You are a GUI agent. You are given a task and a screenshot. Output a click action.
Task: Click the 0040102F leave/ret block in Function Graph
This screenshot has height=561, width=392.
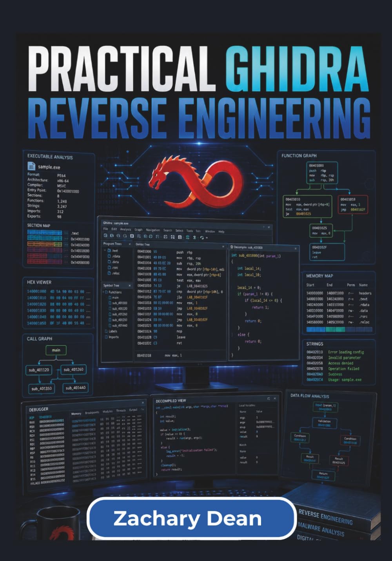click(x=327, y=252)
